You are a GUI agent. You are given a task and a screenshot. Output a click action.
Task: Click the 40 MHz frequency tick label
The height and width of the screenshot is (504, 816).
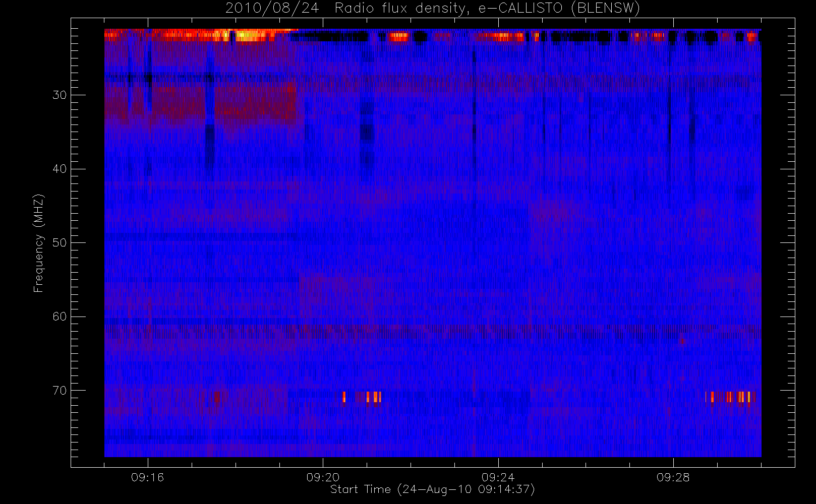coord(60,169)
